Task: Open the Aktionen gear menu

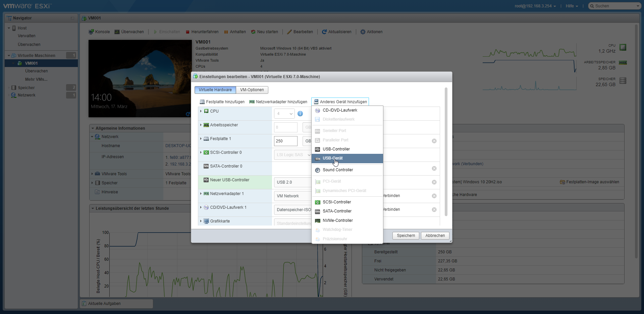Action: click(x=371, y=32)
